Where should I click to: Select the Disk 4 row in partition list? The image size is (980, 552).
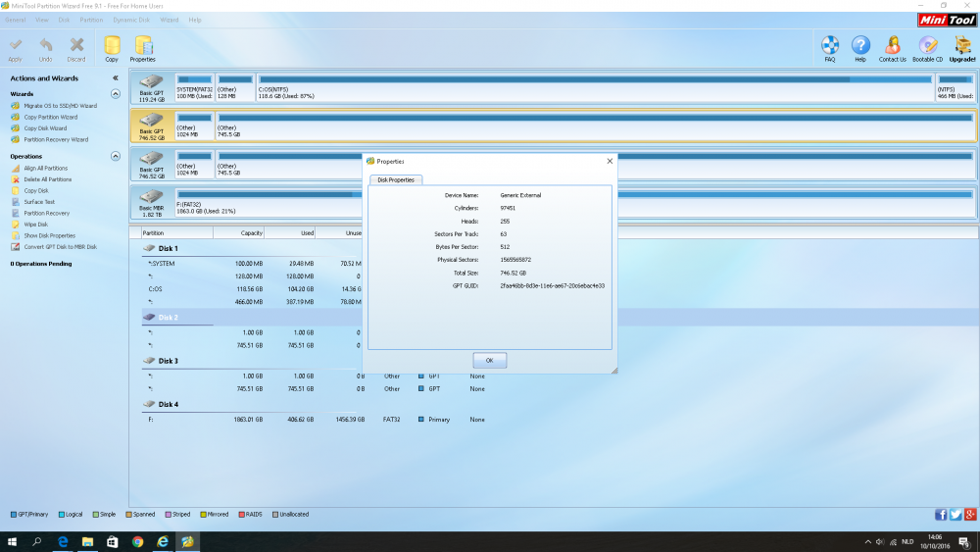(x=168, y=404)
